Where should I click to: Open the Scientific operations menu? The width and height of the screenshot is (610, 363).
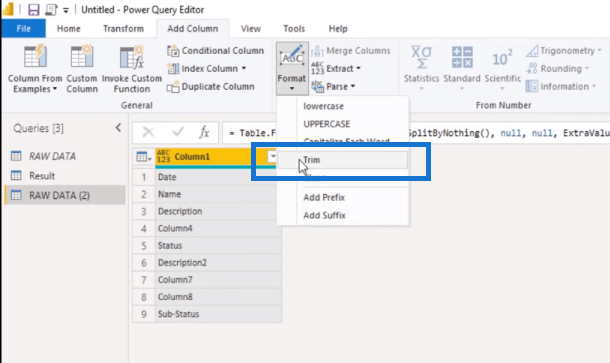tap(503, 69)
